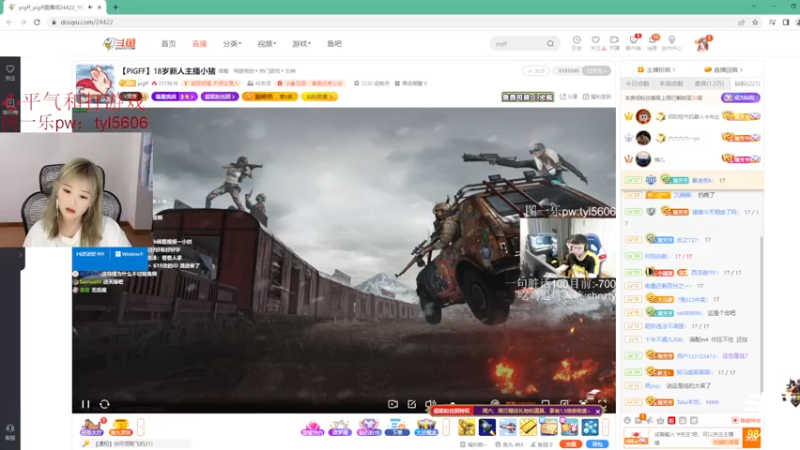Screen dimensions: 800x450
Task: Expand the gift list right arrow
Action: pos(606,427)
